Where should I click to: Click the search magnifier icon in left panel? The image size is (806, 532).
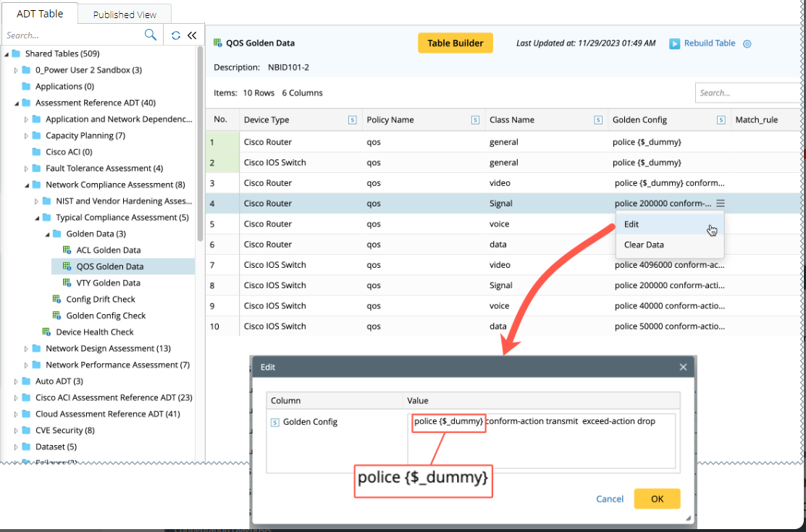coord(151,35)
